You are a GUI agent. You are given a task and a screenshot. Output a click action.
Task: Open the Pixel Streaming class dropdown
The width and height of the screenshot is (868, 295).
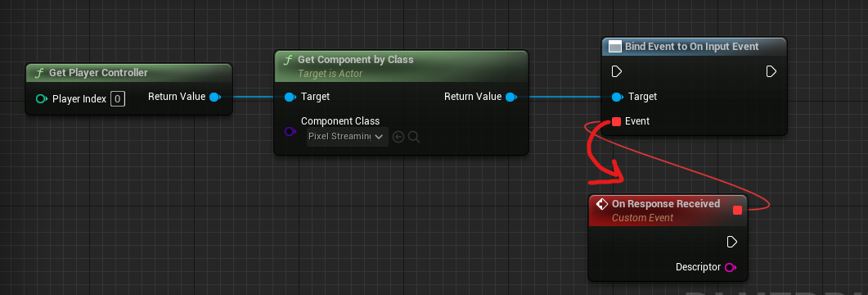[x=348, y=136]
